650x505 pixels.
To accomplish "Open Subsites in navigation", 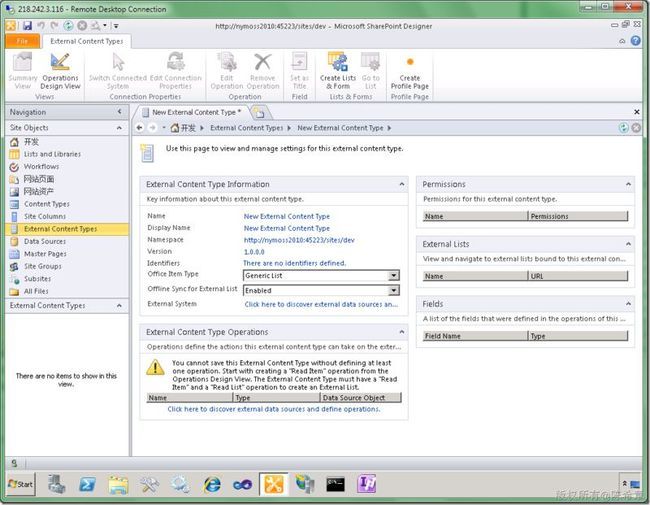I will tap(37, 279).
